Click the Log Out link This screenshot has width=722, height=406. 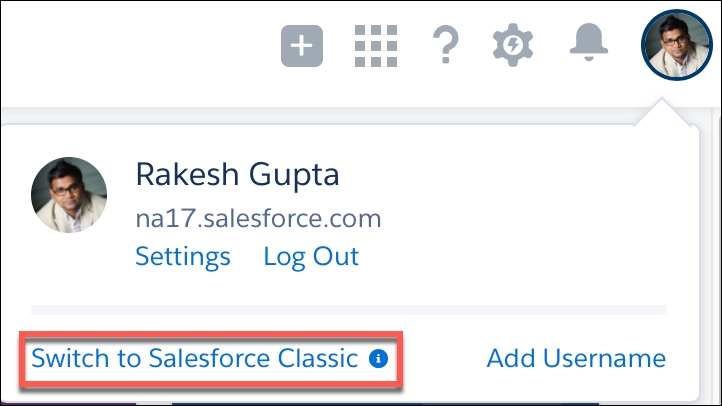[x=311, y=256]
